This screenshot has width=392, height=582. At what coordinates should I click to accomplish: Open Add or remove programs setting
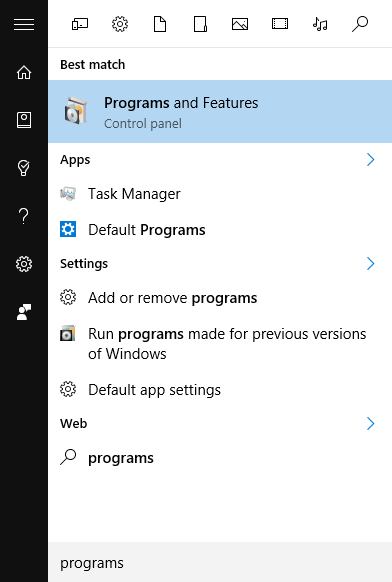click(220, 298)
